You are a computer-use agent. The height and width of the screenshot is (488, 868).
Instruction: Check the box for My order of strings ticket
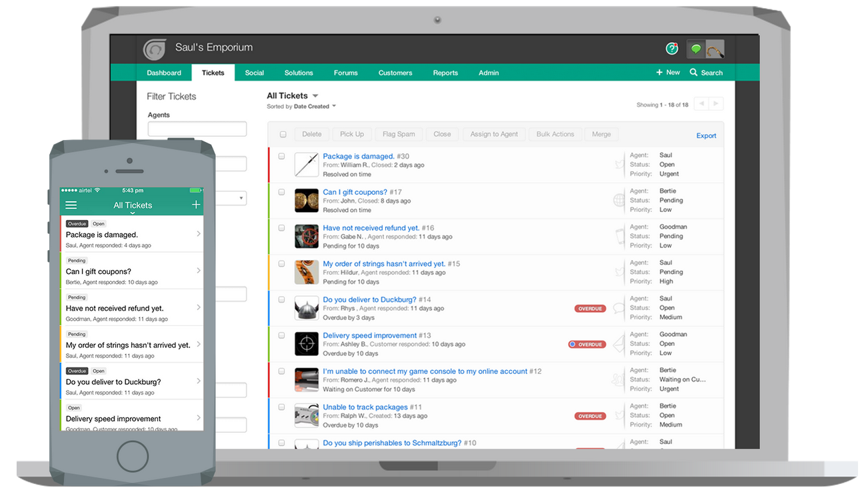click(281, 264)
